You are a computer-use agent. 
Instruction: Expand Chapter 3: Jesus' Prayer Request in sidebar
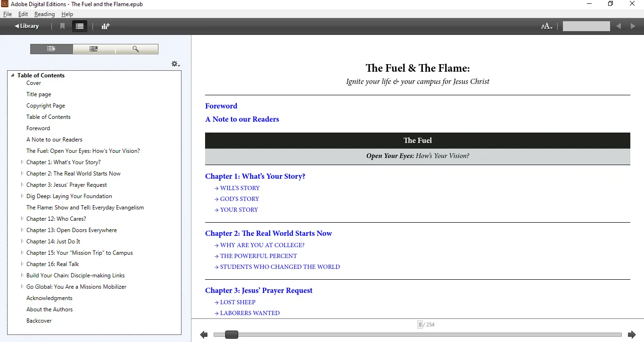22,185
